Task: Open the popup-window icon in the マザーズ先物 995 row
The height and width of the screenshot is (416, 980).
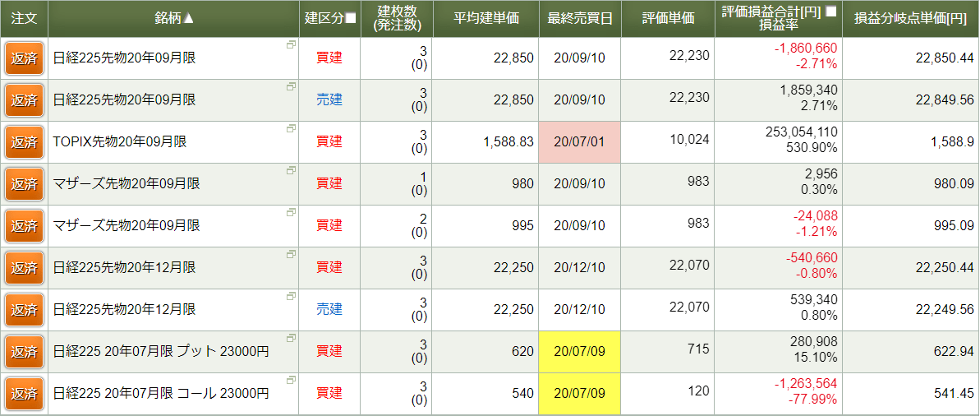Action: coord(292,212)
